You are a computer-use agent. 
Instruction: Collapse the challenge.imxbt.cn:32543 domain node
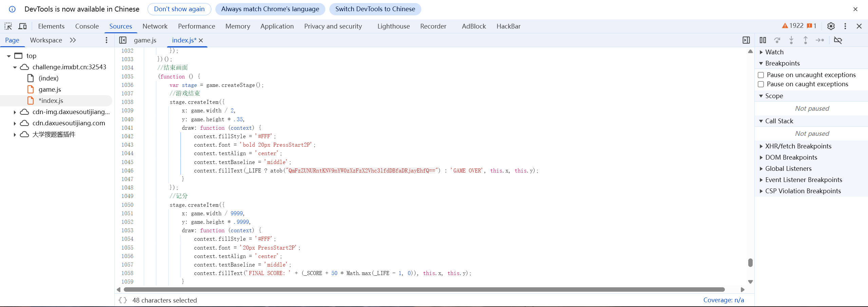click(x=15, y=67)
